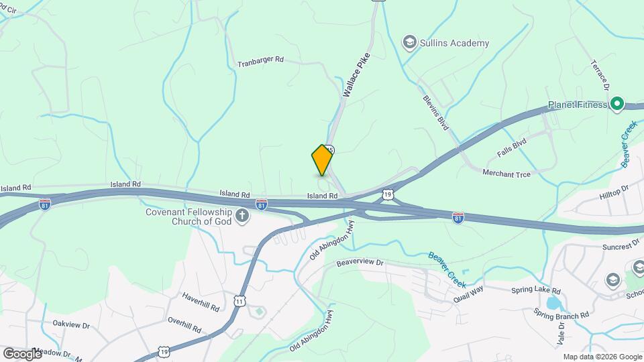Open the Planet Fitness green pin
The height and width of the screenshot is (362, 644).
[x=617, y=105]
